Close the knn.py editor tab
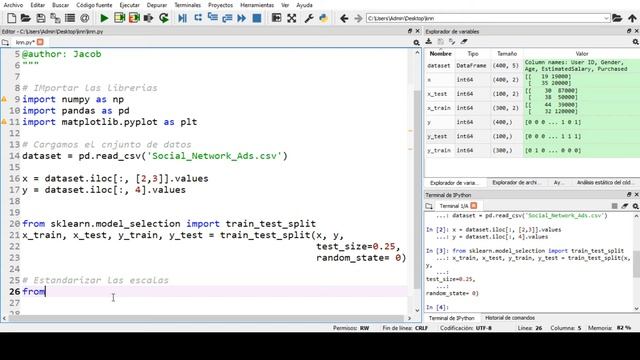 tap(40, 42)
